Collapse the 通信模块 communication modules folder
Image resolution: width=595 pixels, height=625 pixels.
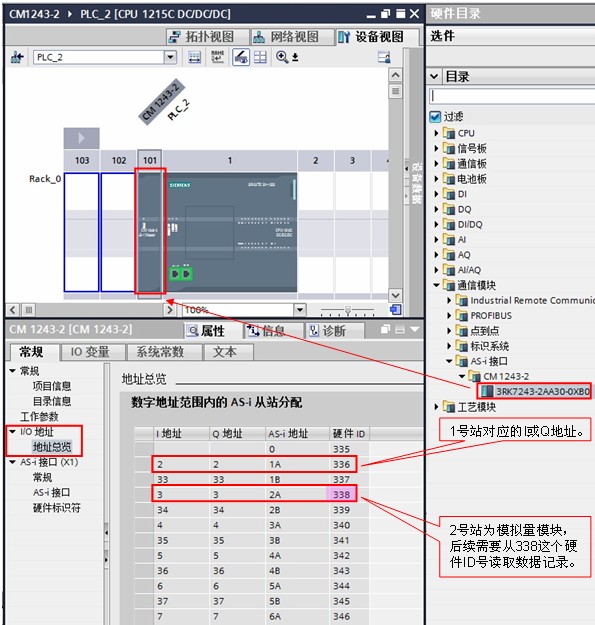point(436,285)
